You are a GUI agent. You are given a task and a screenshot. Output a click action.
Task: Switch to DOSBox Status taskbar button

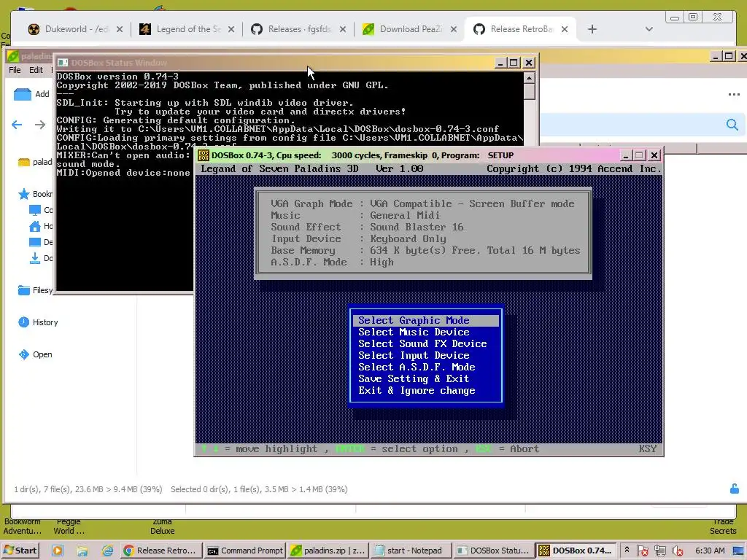click(x=493, y=551)
